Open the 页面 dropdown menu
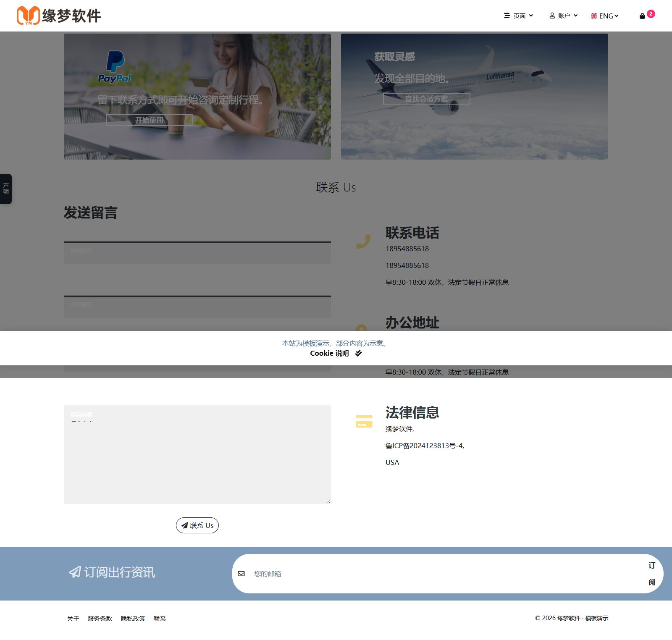The width and height of the screenshot is (672, 640). (x=519, y=16)
